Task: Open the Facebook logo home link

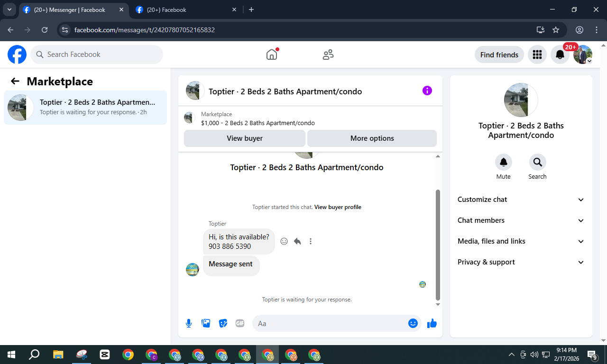Action: coord(17,55)
